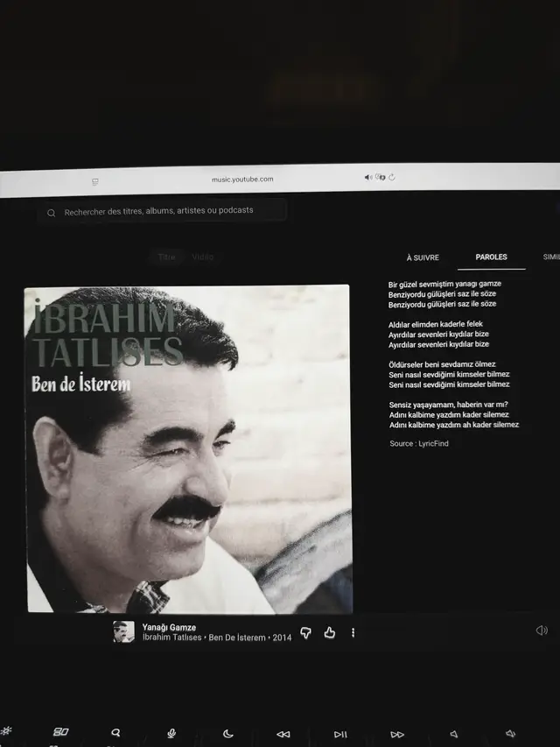Reload the page with refresh icon
This screenshot has height=747, width=560.
coord(392,177)
